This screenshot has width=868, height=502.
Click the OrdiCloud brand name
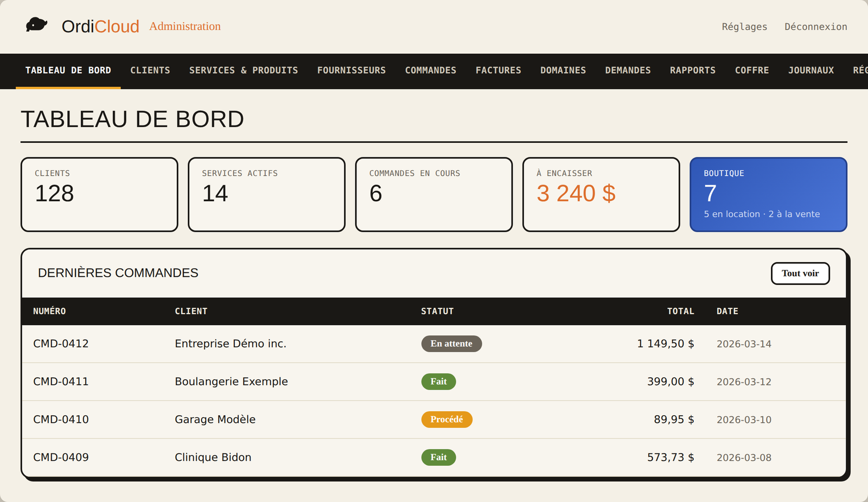pyautogui.click(x=100, y=26)
